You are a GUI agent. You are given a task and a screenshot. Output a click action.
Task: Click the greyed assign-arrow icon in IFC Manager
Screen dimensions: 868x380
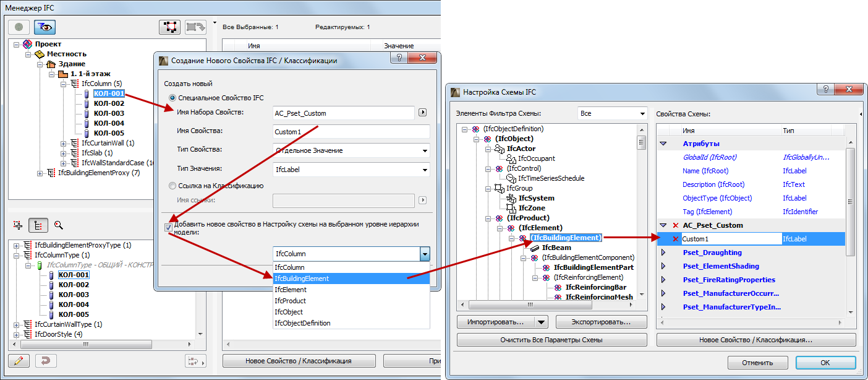195,27
